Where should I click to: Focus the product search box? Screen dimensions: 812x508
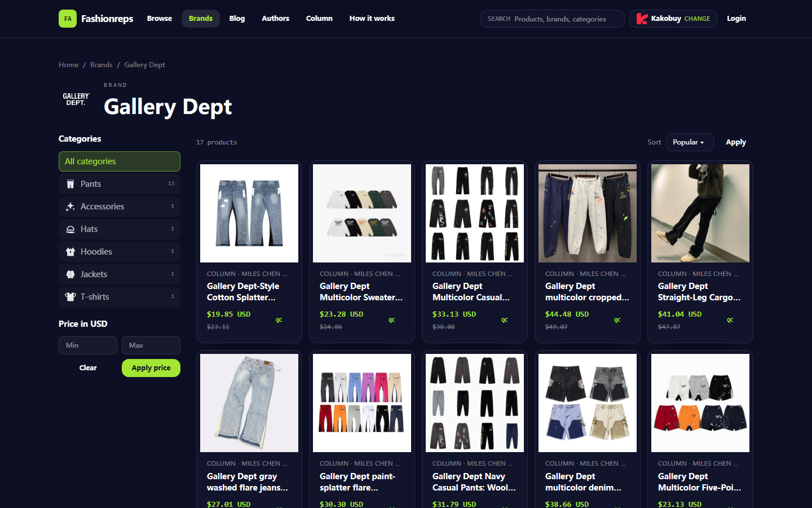553,19
